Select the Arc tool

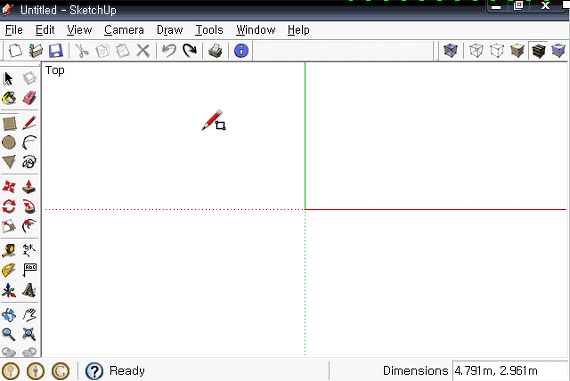click(x=29, y=143)
